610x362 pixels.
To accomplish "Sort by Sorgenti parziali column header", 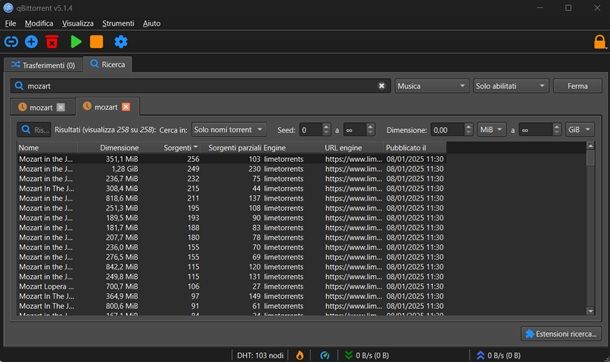I will tap(232, 148).
